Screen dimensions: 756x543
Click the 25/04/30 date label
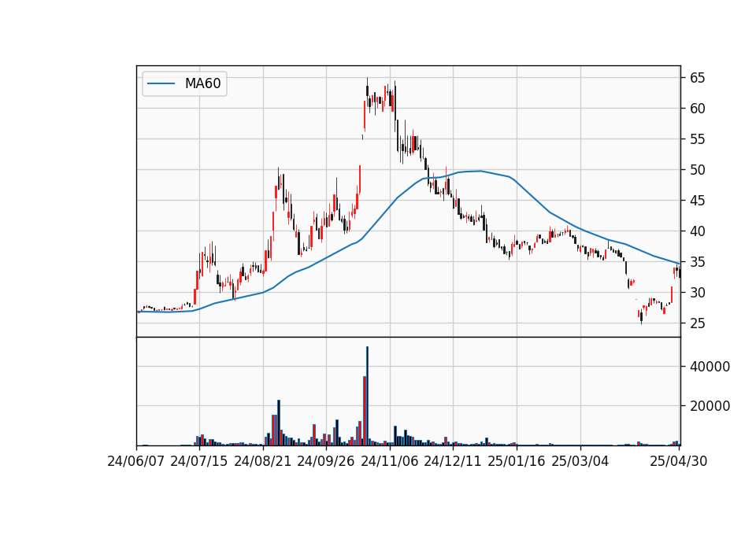tap(679, 461)
